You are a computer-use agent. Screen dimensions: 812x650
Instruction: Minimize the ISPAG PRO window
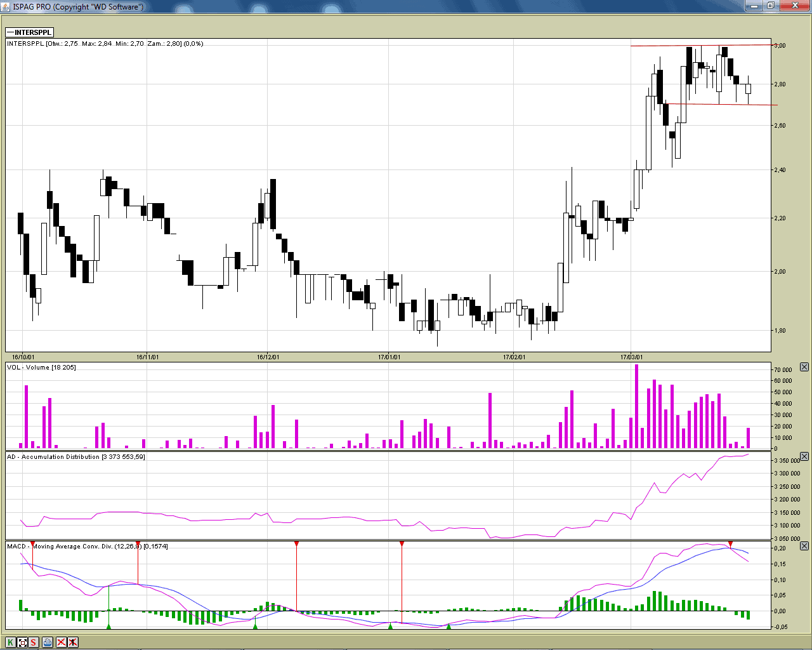pos(754,6)
